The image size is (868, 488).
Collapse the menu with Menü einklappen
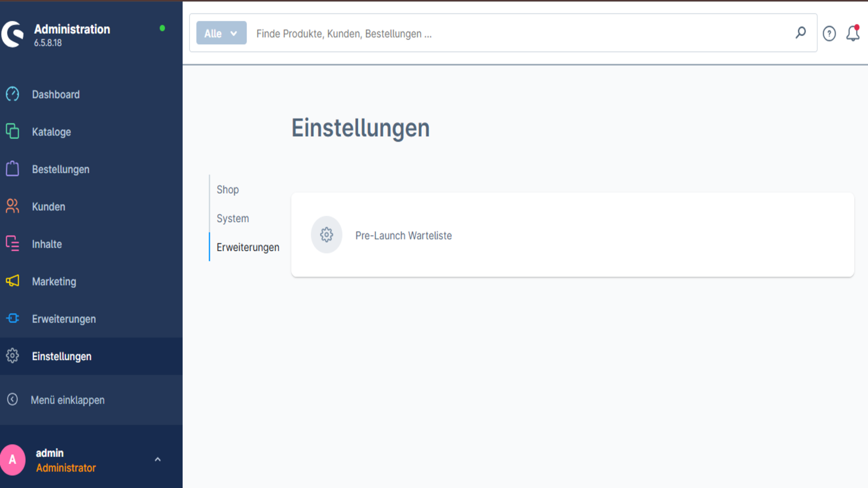click(x=68, y=400)
